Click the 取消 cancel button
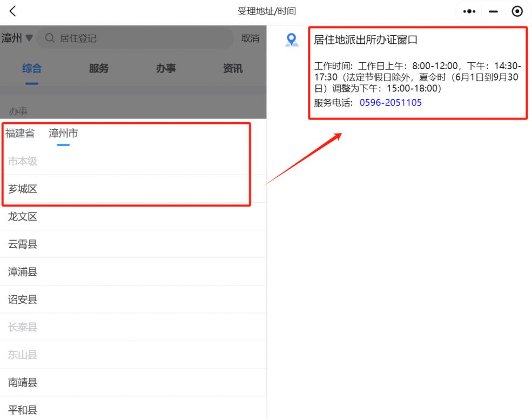Viewport: 532px width, 419px height. [x=250, y=38]
